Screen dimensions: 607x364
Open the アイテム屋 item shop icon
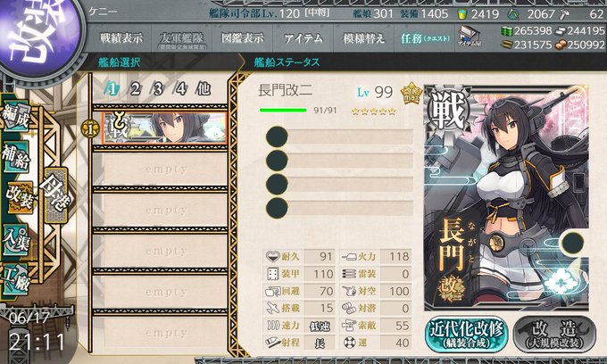coord(470,37)
